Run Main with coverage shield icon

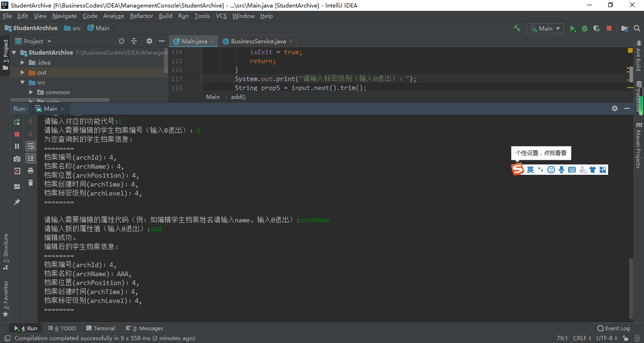click(x=597, y=28)
